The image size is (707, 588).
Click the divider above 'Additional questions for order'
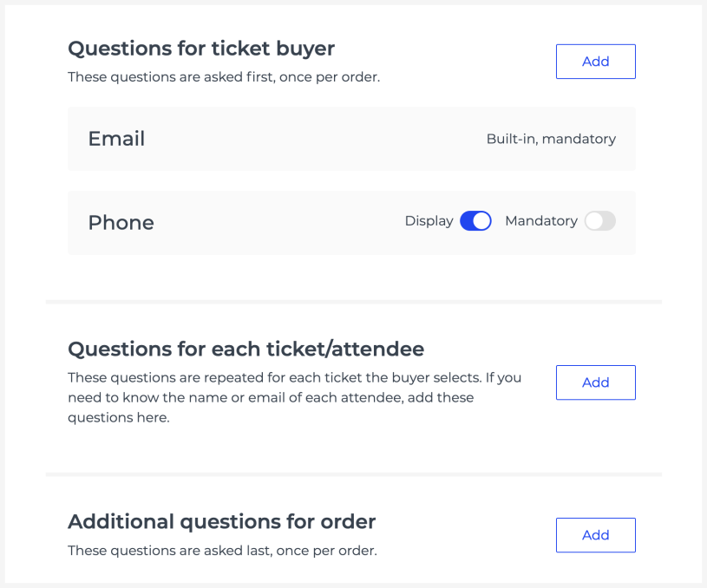tap(354, 474)
